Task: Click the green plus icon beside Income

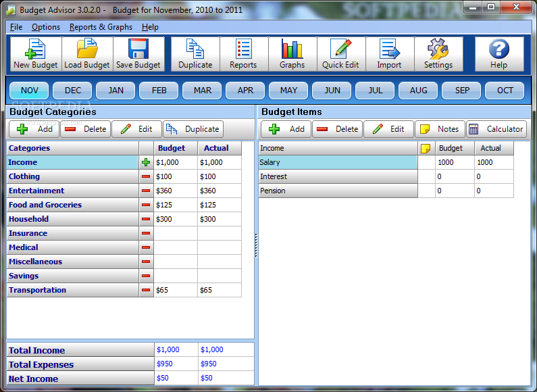Action: pyautogui.click(x=146, y=162)
